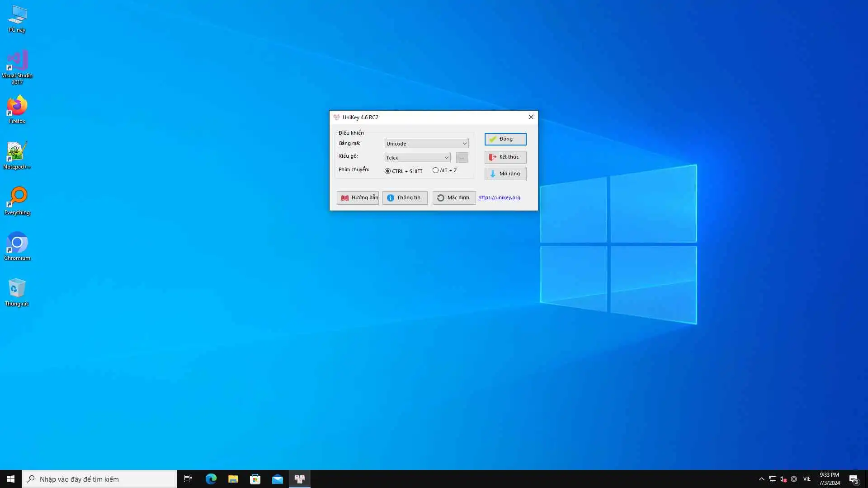Expand the Kiểu gõ Telex dropdown

point(446,158)
